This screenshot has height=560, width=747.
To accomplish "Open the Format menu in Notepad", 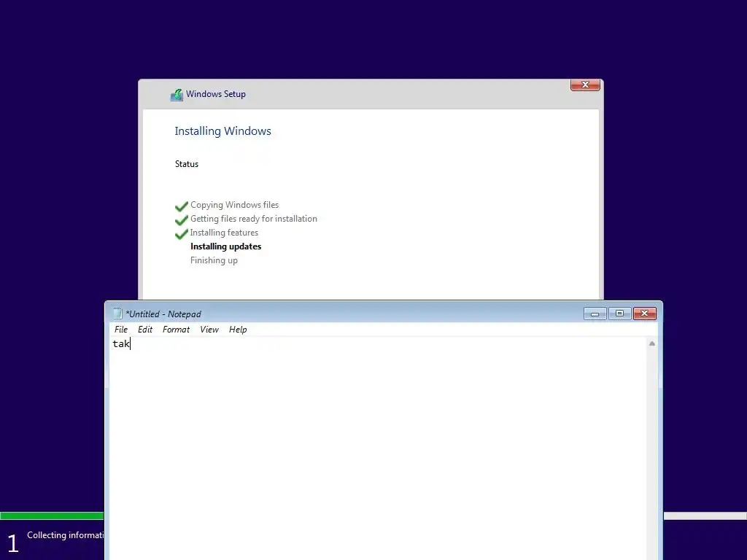I will coord(176,330).
